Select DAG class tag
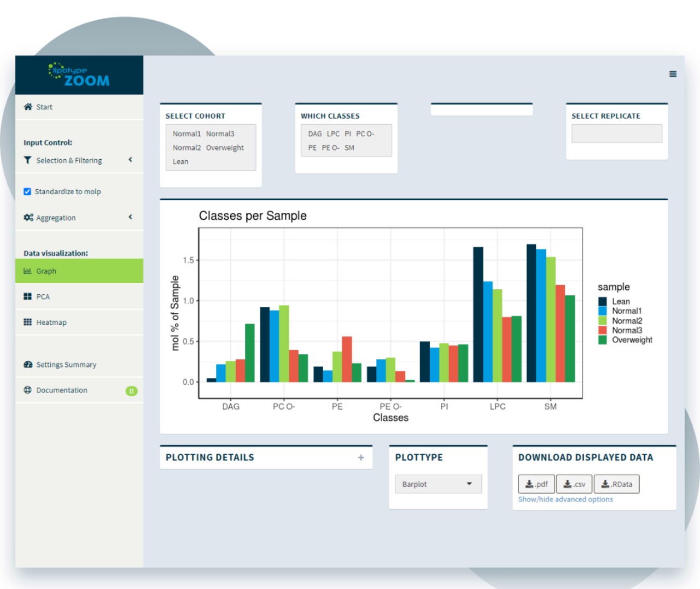Viewport: 700px width, 589px height. point(315,133)
